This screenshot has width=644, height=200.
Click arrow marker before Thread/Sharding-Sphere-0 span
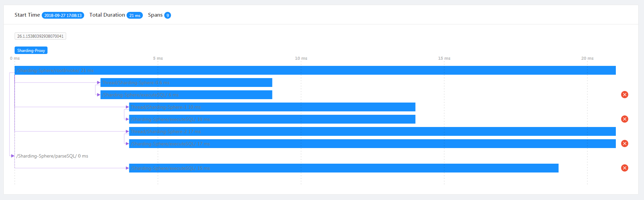(98, 83)
